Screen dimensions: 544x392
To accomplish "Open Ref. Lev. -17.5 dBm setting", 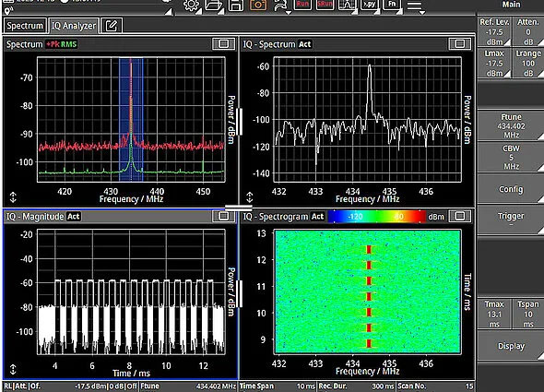I will click(494, 32).
